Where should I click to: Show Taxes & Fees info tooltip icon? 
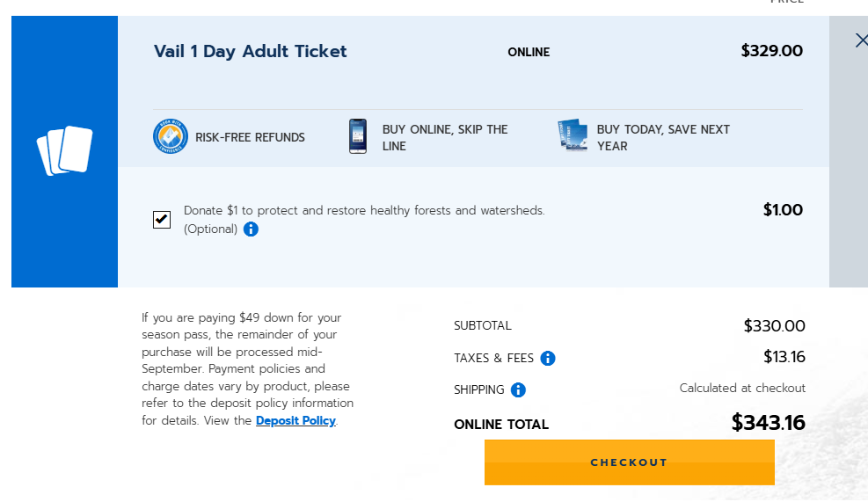[548, 359]
